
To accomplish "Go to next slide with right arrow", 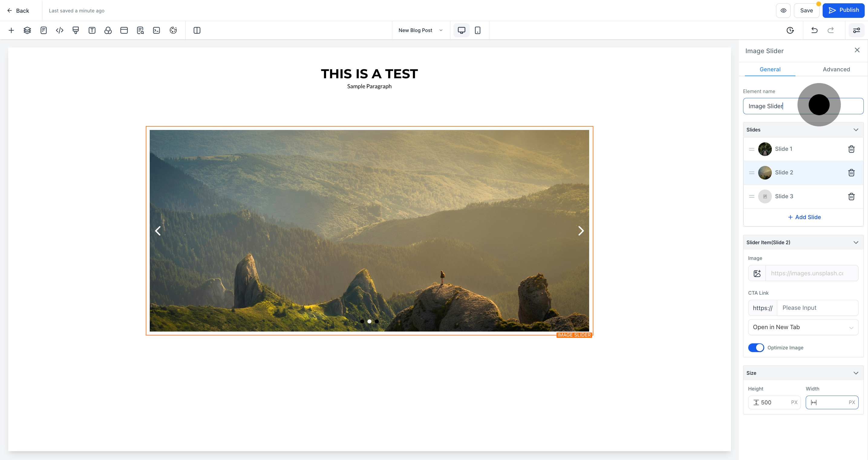I will point(581,231).
